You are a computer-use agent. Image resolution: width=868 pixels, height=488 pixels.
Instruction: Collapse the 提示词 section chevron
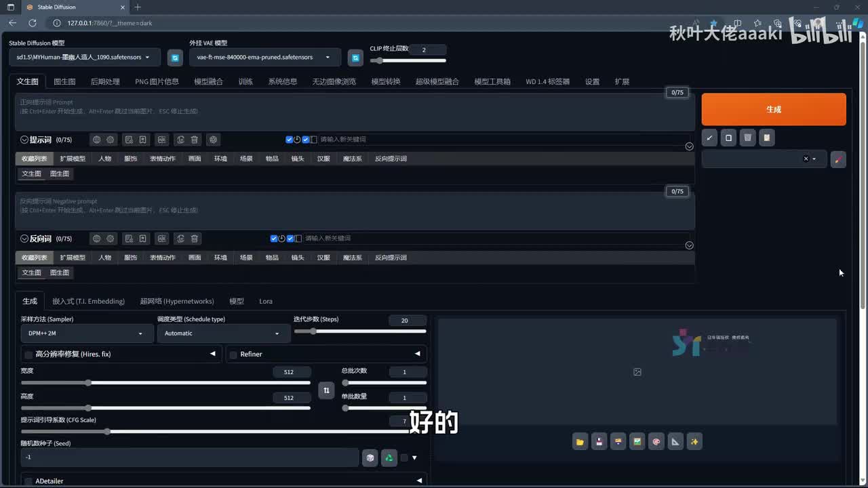click(x=24, y=140)
